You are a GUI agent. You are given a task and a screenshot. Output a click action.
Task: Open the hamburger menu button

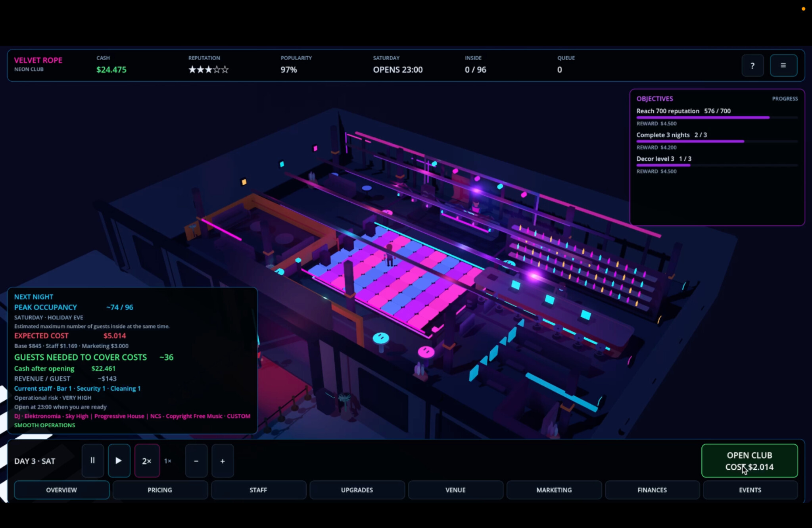pyautogui.click(x=783, y=65)
